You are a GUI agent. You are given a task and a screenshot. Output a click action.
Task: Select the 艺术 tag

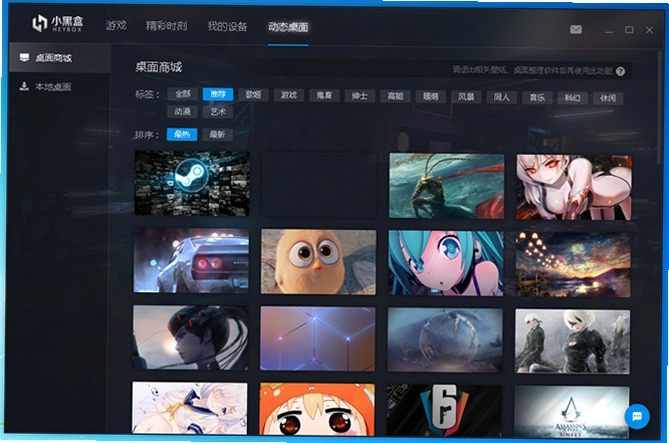[x=218, y=112]
